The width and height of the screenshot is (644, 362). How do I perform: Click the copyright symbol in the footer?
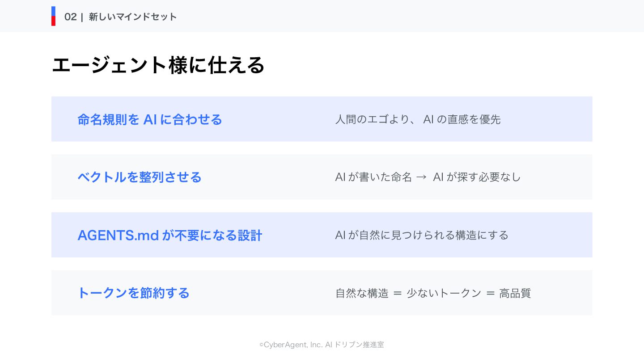pos(261,345)
